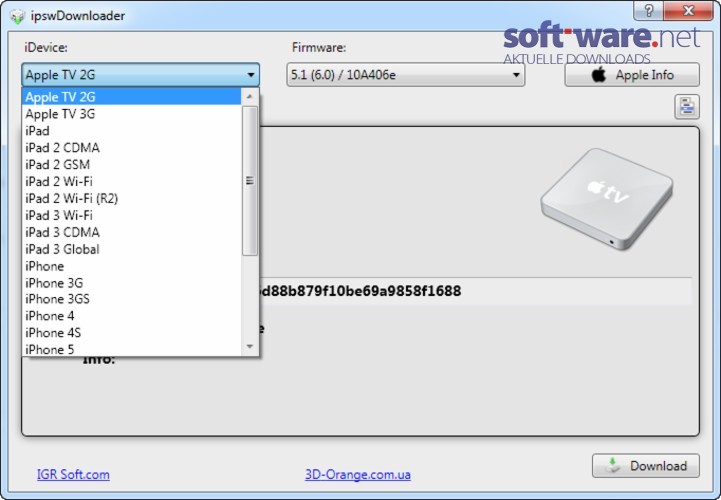721x500 pixels.
Task: Pick iPad 2 Wi-Fi entry
Action: click(x=132, y=181)
